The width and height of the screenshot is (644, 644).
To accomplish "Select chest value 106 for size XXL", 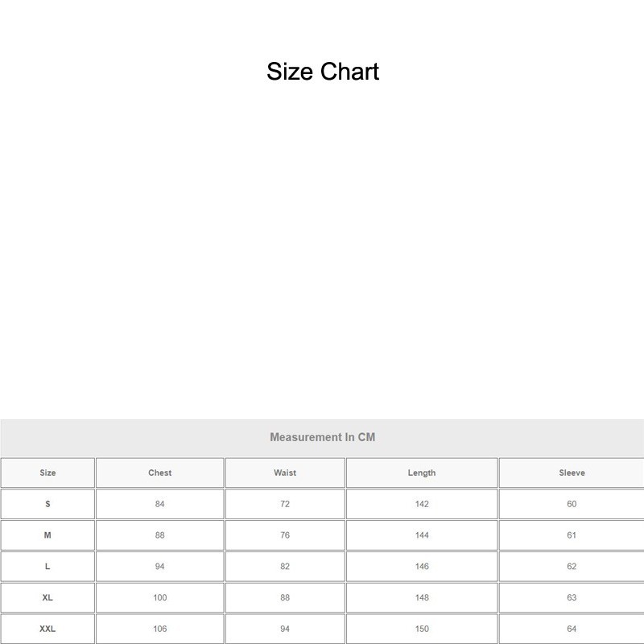I will pos(159,629).
